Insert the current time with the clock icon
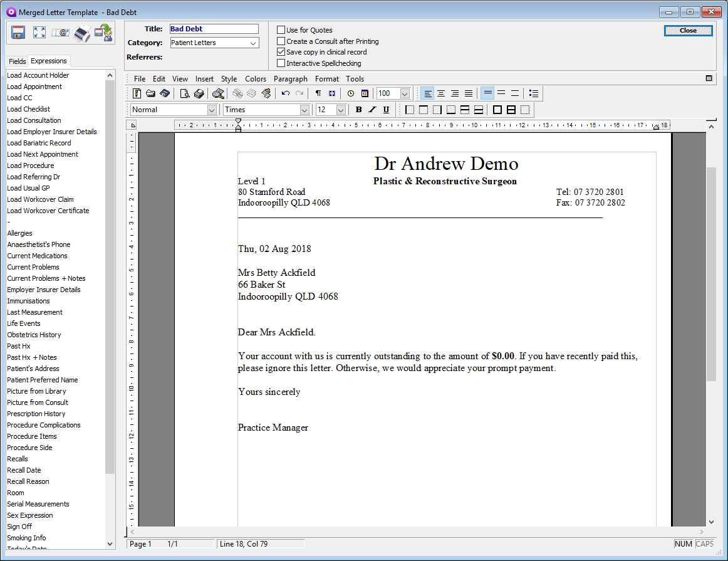 point(350,93)
